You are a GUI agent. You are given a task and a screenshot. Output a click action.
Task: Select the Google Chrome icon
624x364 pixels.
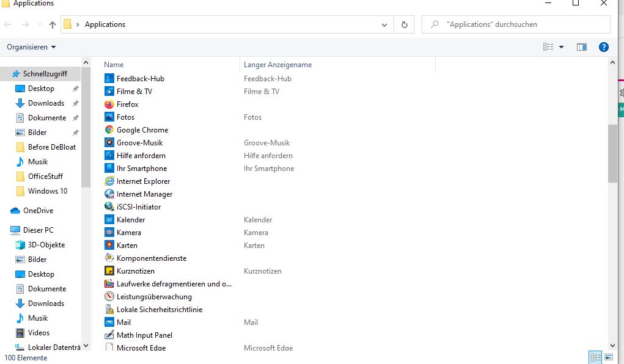pos(109,129)
